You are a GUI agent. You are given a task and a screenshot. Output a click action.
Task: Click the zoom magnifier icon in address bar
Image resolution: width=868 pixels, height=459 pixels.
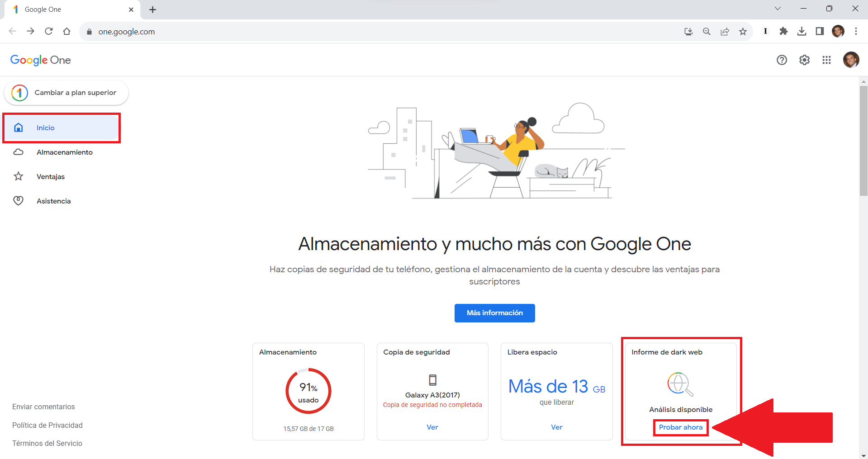pos(707,31)
